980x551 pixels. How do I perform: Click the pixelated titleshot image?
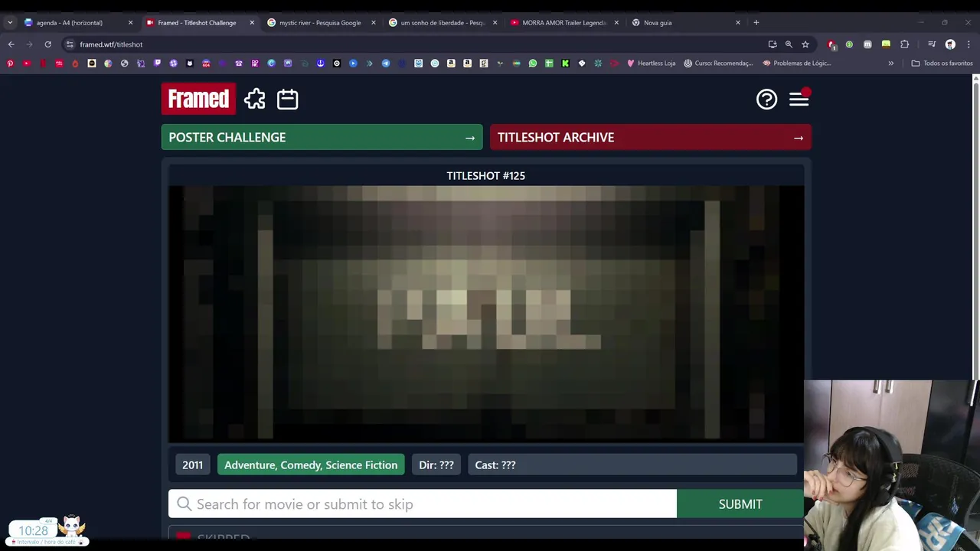click(486, 314)
